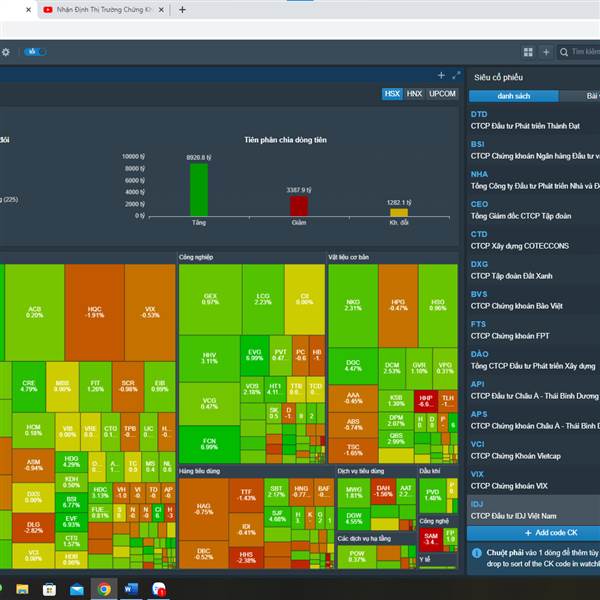Click the HSG tile in Vật liệu cơ bản
Screen dimensions: 600x600
tap(438, 305)
